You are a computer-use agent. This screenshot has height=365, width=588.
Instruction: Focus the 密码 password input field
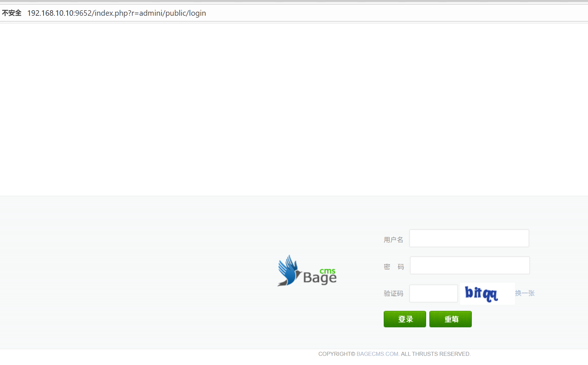click(470, 266)
